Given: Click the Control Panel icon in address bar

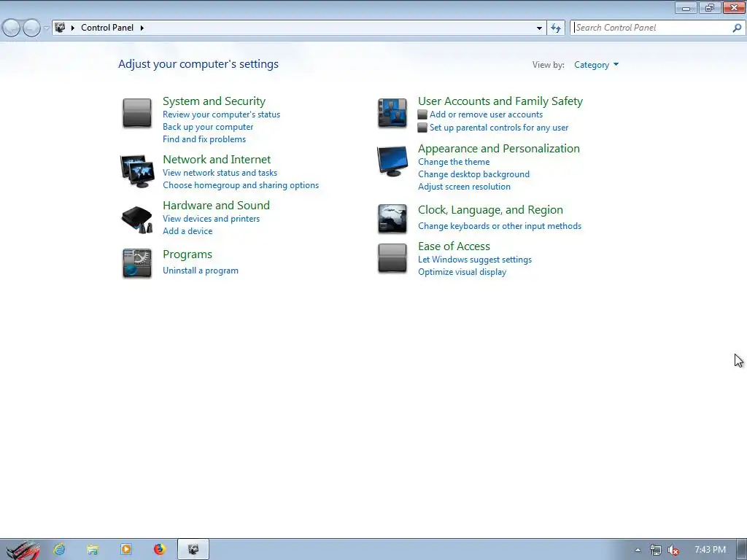Looking at the screenshot, I should pos(60,28).
